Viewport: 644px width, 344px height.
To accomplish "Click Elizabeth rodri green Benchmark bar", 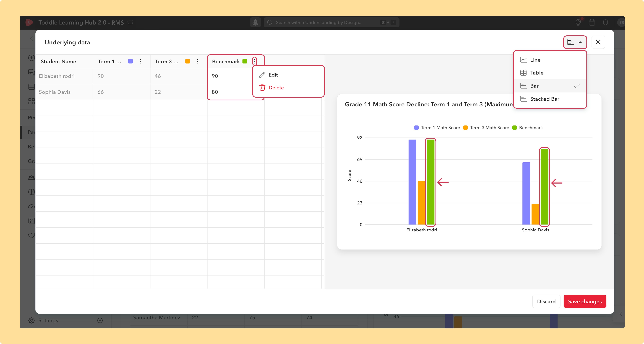I will (430, 182).
